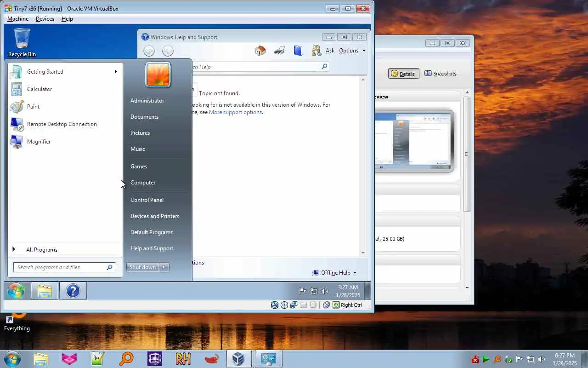
Task: Open Documents from Start menu
Action: click(x=144, y=117)
